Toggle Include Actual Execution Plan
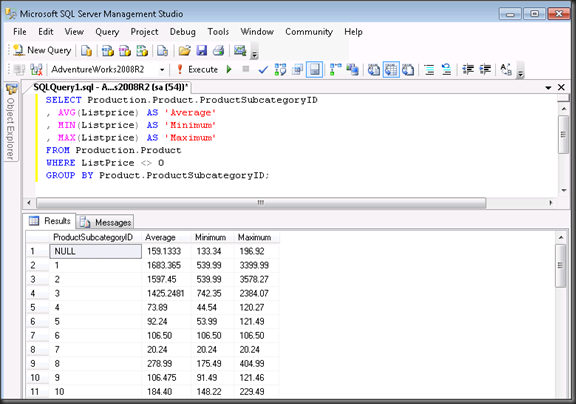 point(335,69)
